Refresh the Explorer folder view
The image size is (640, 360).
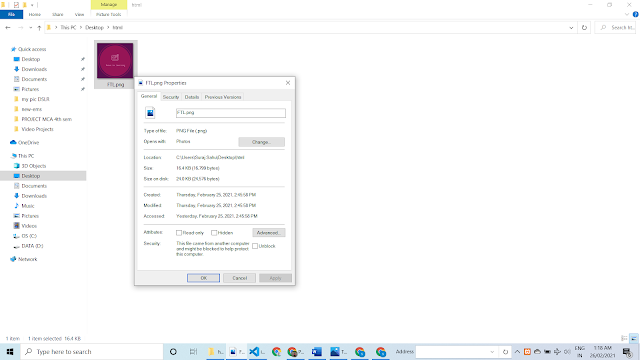coord(584,28)
